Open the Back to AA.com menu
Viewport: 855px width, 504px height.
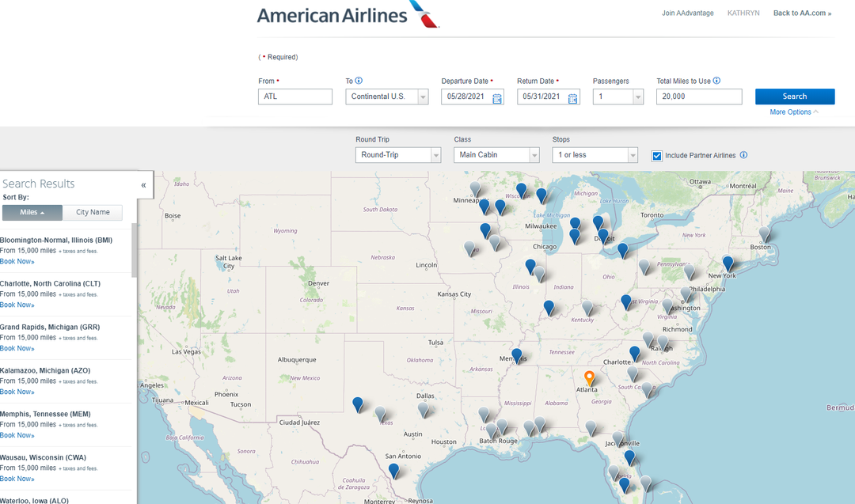click(801, 13)
